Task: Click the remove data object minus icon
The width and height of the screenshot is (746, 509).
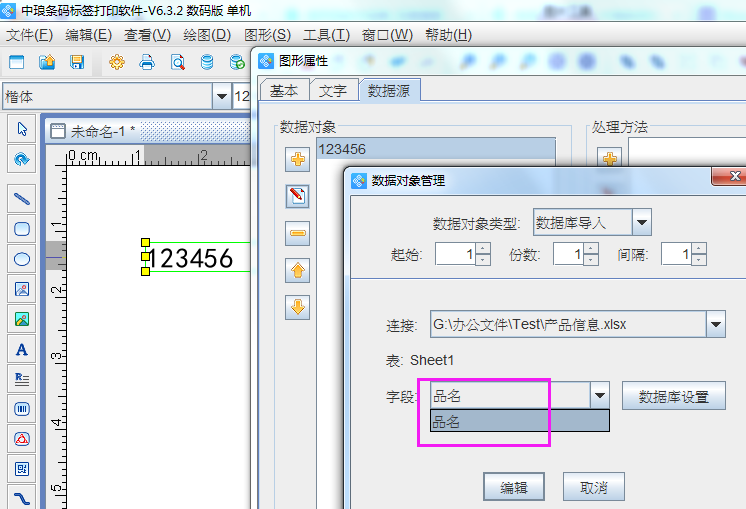Action: point(297,234)
